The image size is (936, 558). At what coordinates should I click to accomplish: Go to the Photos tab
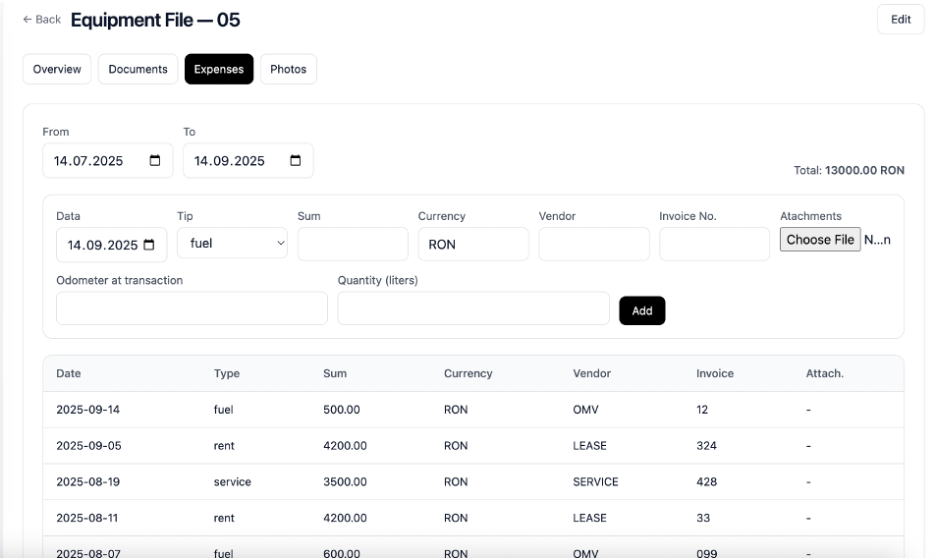[288, 69]
